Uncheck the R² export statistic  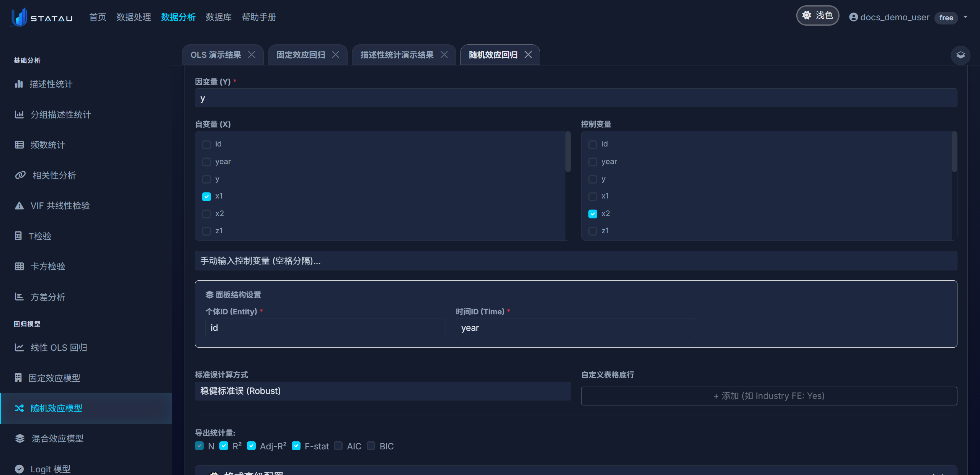(224, 446)
